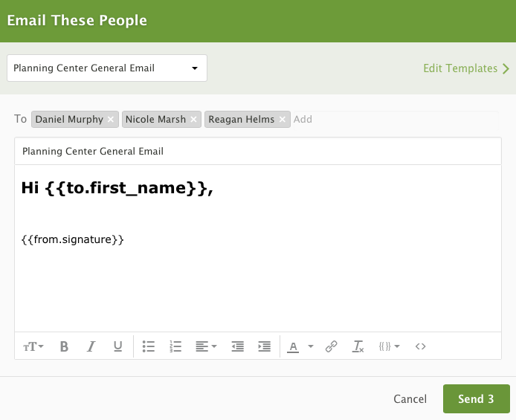
Task: Toggle underline formatting
Action: 117,346
